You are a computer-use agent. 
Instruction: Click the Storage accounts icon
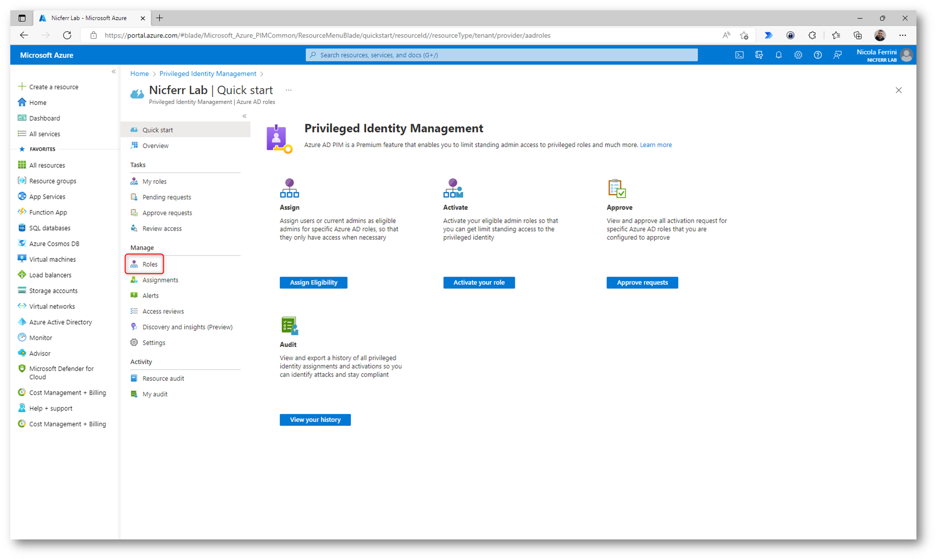[x=22, y=290]
